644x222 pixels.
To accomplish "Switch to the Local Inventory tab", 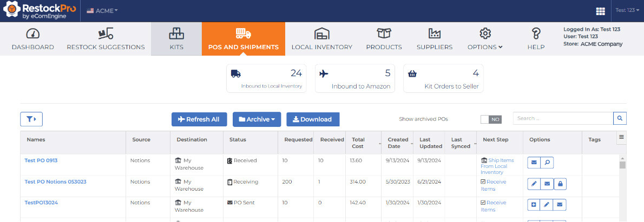I will click(322, 39).
